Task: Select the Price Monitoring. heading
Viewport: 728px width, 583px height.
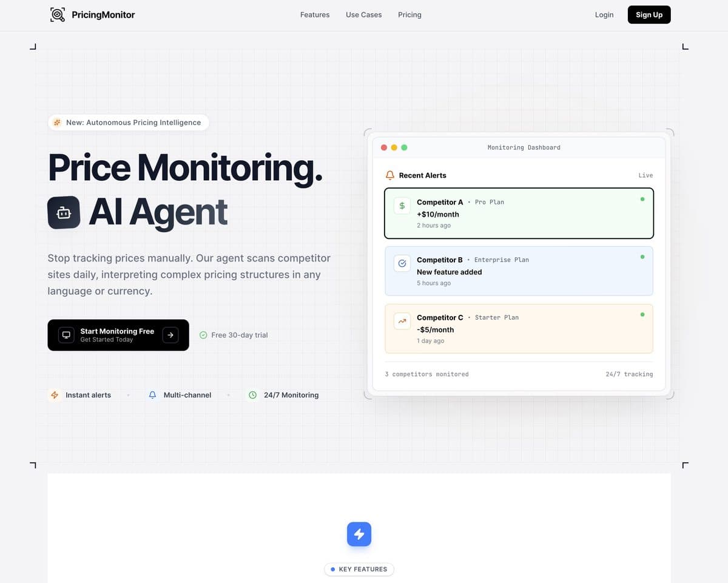Action: click(185, 167)
